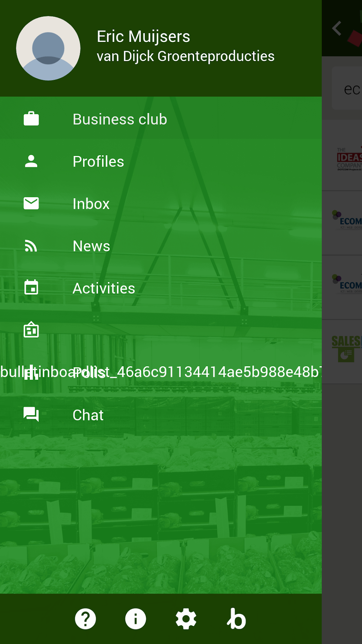
Task: Select the Inbox menu item
Action: tap(161, 204)
